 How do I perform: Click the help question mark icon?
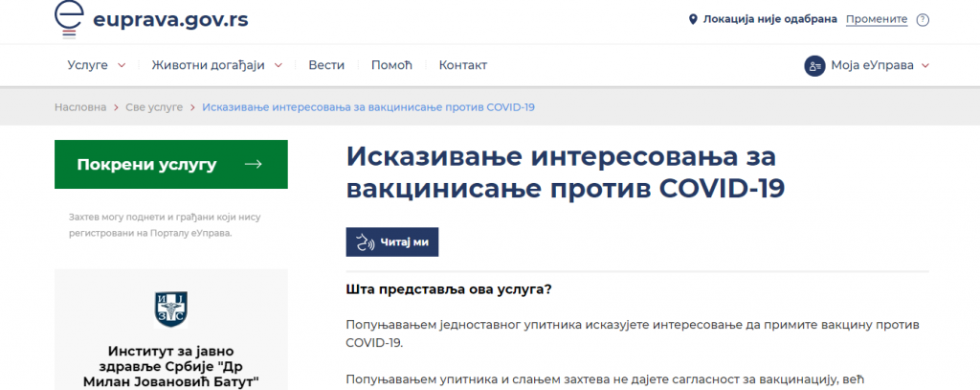pyautogui.click(x=923, y=19)
